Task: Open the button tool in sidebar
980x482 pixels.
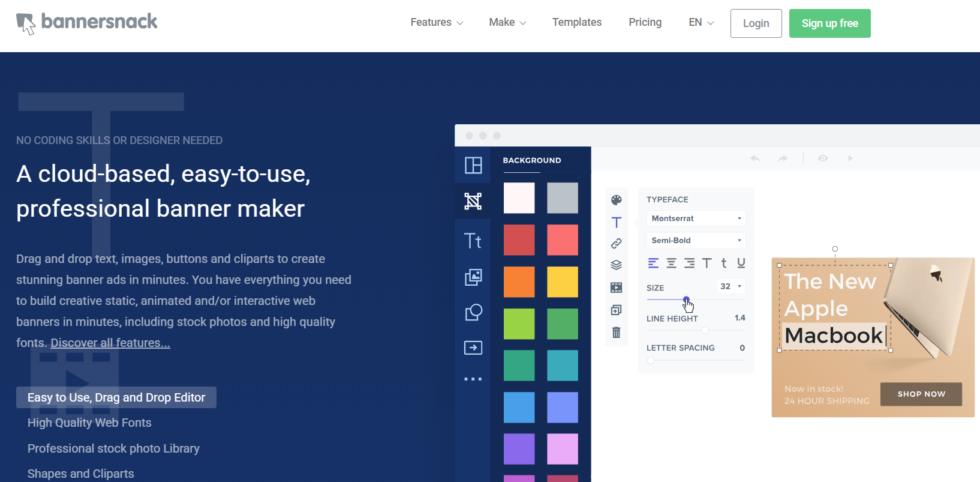Action: (x=473, y=348)
